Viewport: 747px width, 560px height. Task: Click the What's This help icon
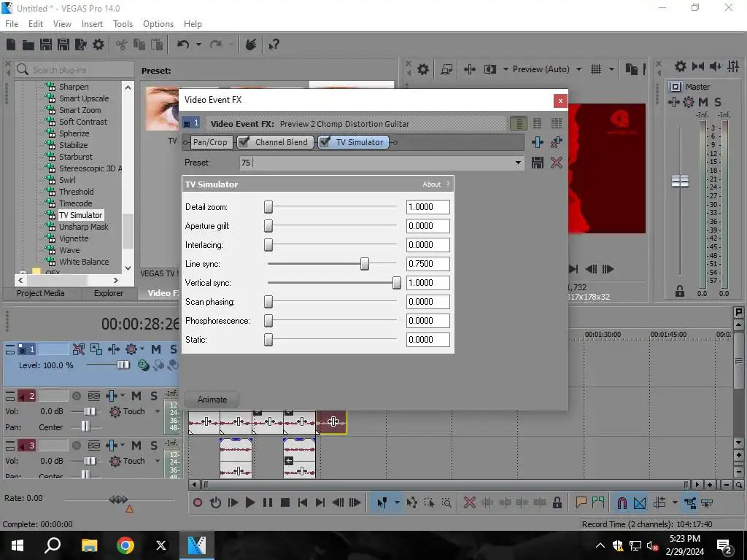[274, 44]
